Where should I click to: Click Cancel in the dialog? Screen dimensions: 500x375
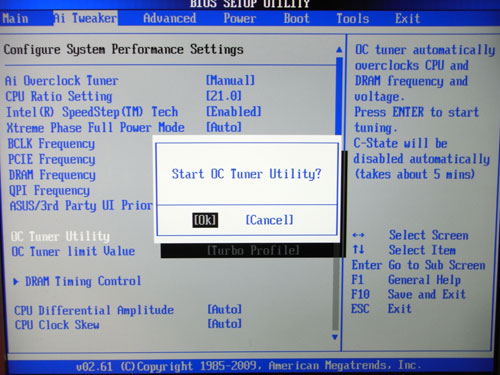click(x=269, y=220)
